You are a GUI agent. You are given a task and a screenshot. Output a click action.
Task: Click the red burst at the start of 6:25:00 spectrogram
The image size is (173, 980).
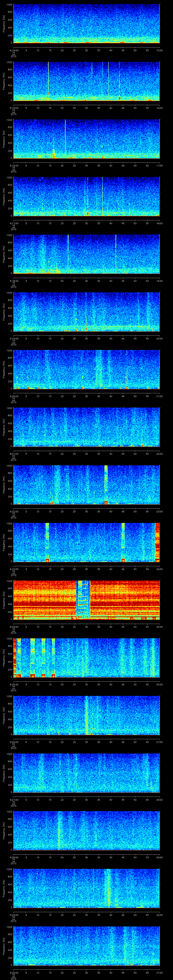click(15, 657)
